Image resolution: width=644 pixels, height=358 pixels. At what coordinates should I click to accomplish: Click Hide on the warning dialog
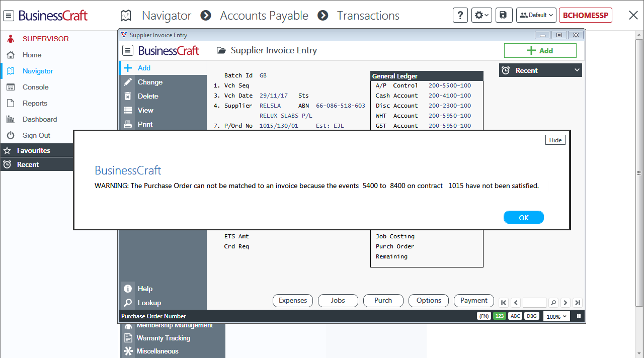555,140
